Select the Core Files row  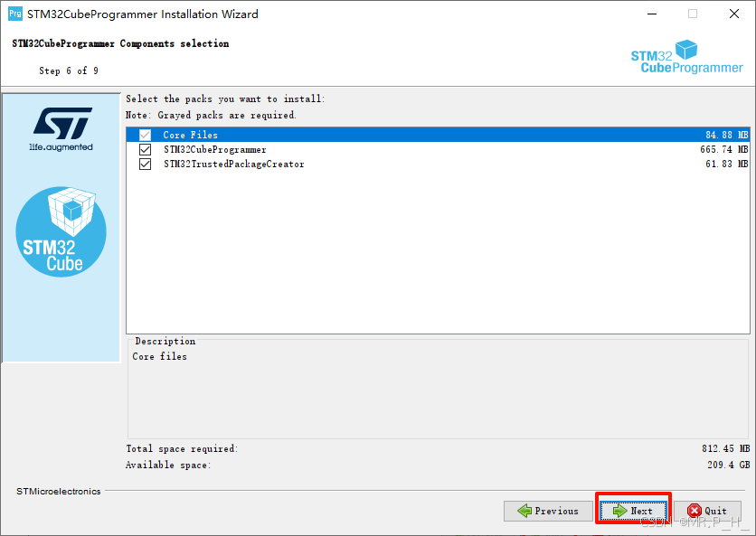[x=438, y=135]
